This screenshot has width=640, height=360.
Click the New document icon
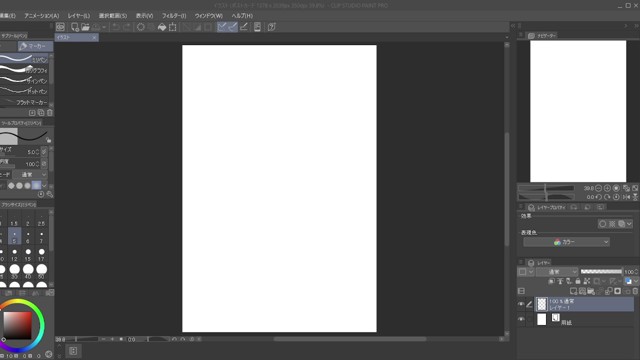click(75, 27)
